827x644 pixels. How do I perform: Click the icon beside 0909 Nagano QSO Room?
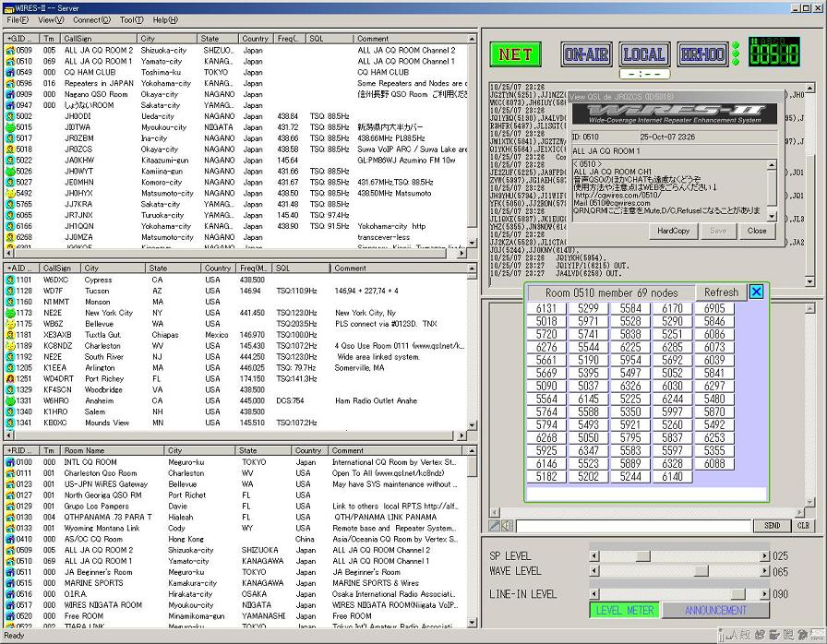coord(10,94)
